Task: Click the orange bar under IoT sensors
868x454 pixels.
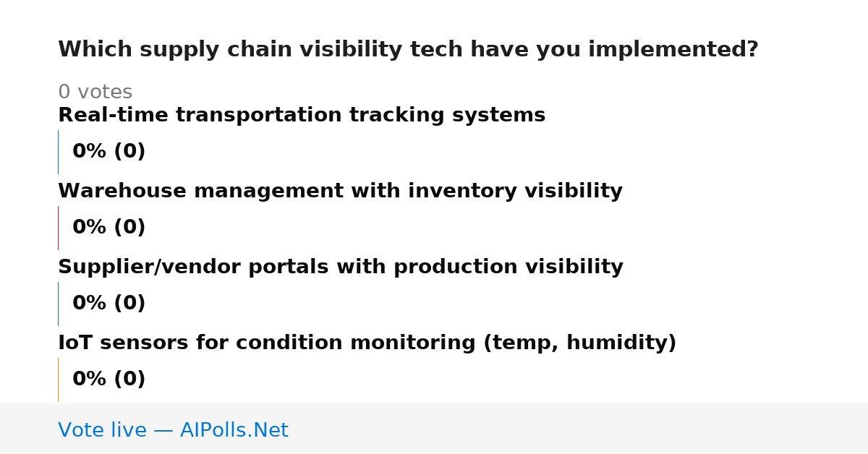Action: click(x=58, y=380)
